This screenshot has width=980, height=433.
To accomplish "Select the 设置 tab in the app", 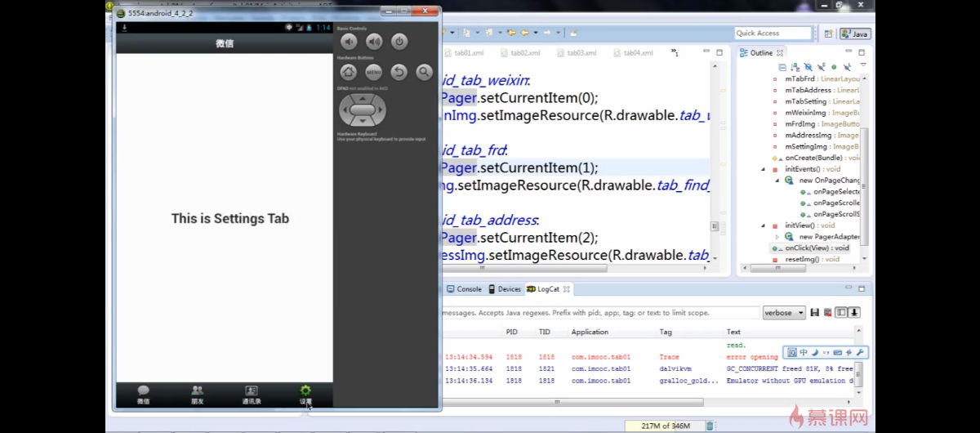I will tap(305, 395).
